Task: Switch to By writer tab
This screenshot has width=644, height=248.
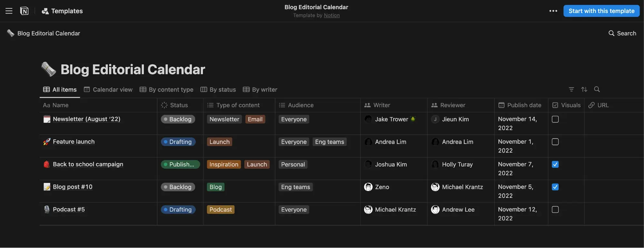Action: [260, 90]
